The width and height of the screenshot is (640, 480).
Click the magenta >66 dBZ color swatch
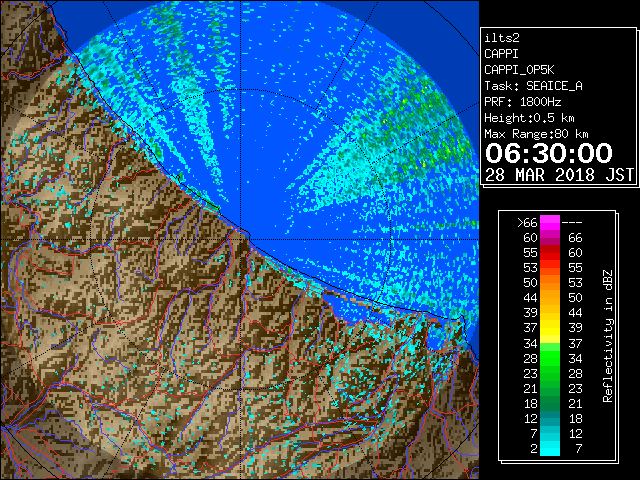[x=550, y=223]
